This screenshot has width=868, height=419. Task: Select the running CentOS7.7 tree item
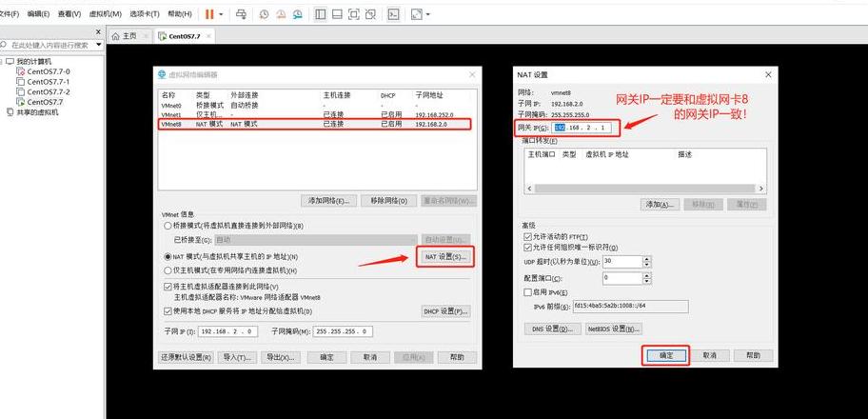point(40,102)
